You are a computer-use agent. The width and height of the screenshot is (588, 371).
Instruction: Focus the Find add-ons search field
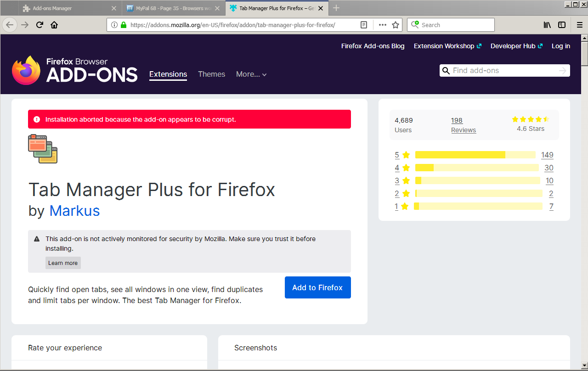pyautogui.click(x=504, y=70)
